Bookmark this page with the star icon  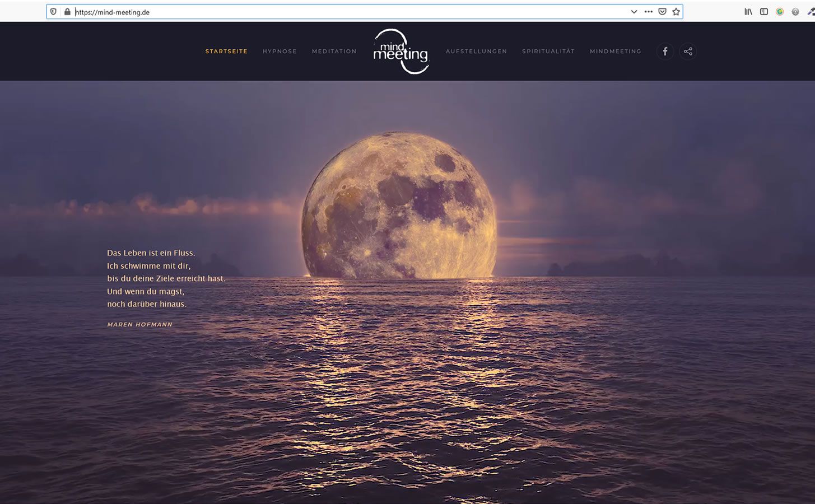tap(676, 12)
